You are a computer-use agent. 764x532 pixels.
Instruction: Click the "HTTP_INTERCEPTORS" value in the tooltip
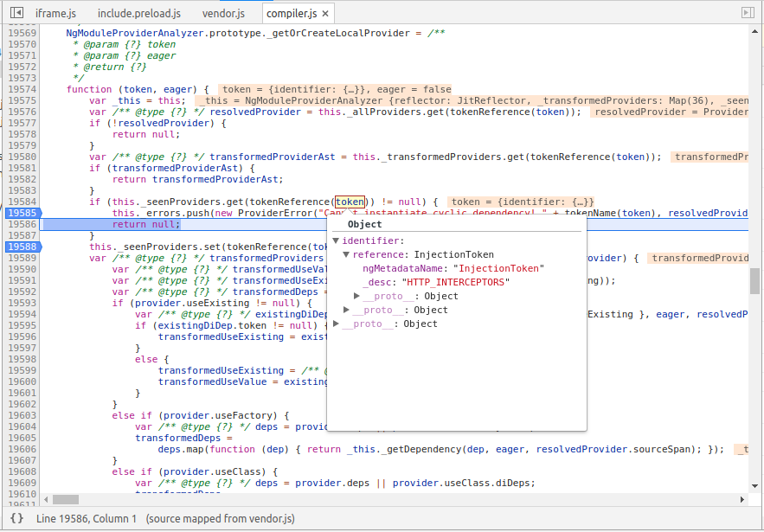click(456, 282)
